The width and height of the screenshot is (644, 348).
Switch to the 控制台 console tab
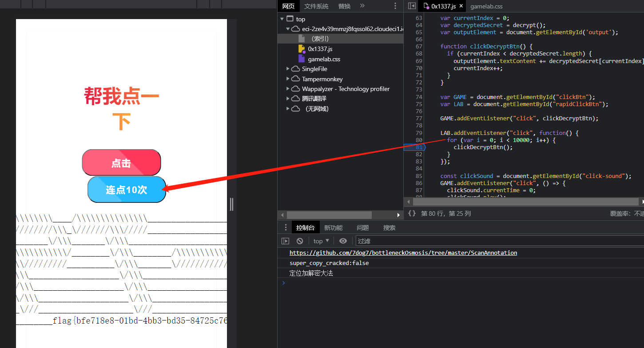tap(306, 228)
